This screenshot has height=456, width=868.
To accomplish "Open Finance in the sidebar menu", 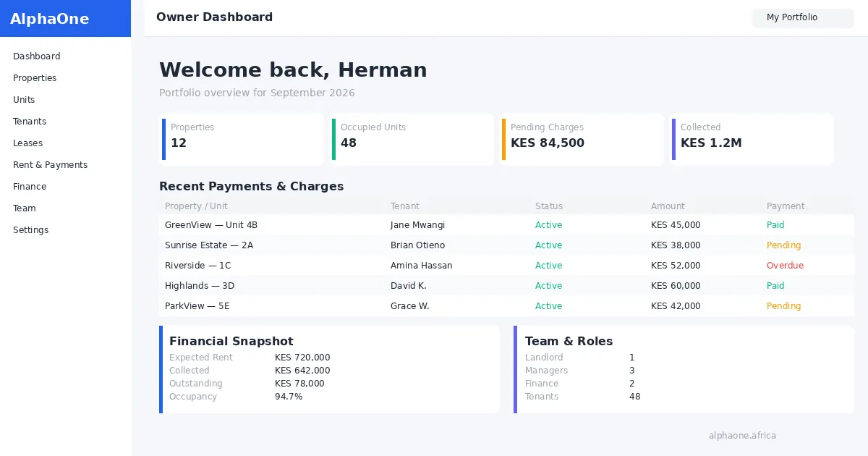I will (x=30, y=187).
